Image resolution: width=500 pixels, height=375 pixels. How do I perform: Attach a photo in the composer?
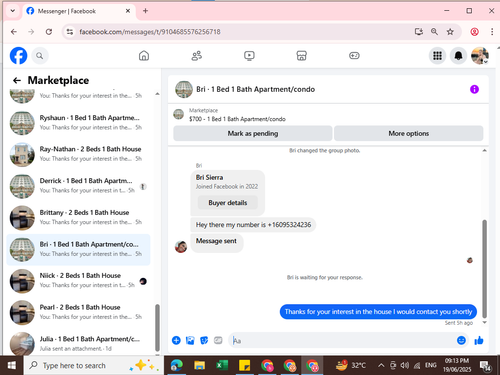(190, 340)
